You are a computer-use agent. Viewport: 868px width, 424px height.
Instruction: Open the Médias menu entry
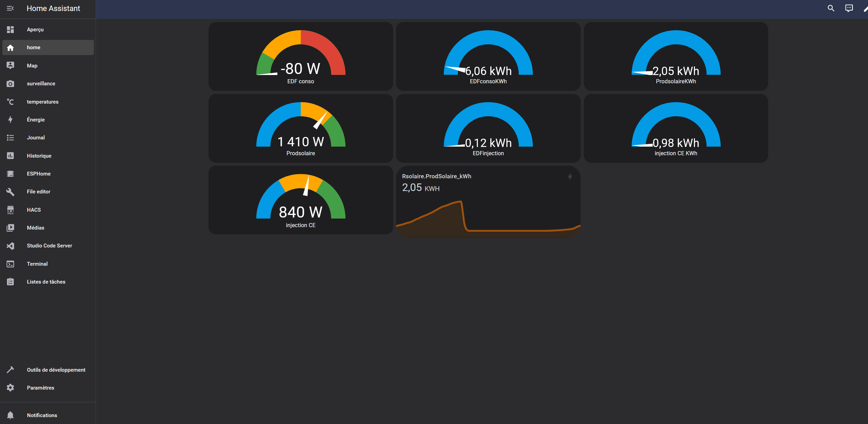click(48, 228)
